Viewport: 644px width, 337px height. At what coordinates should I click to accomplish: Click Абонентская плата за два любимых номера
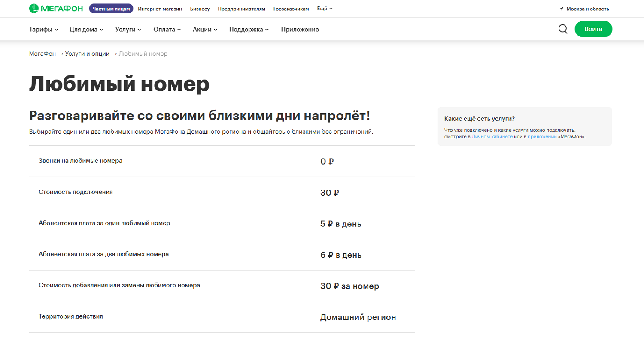[x=104, y=254]
